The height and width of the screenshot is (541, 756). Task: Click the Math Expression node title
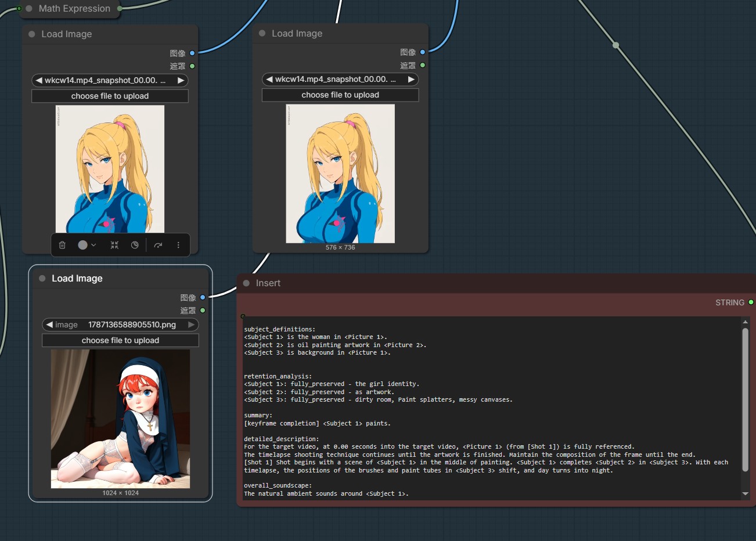point(74,8)
